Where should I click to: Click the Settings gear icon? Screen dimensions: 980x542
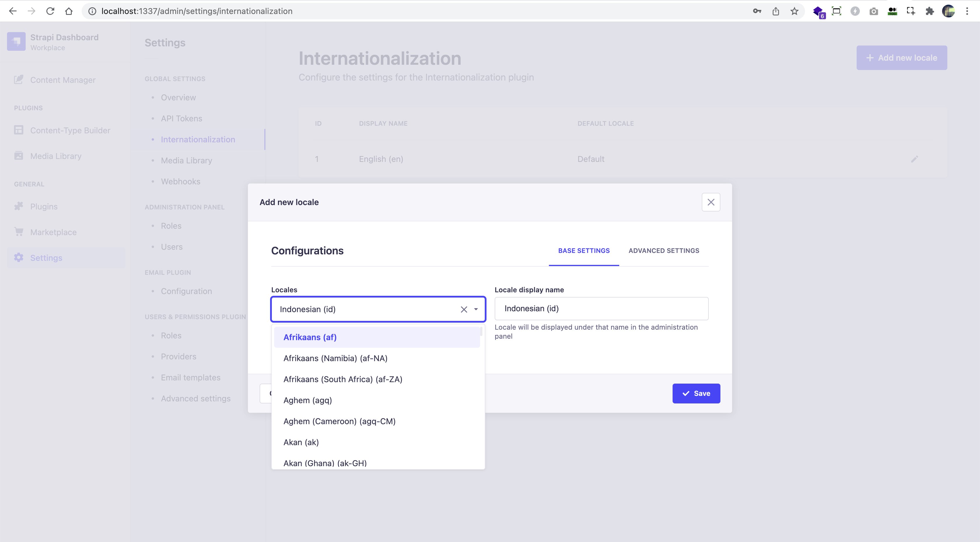click(19, 258)
